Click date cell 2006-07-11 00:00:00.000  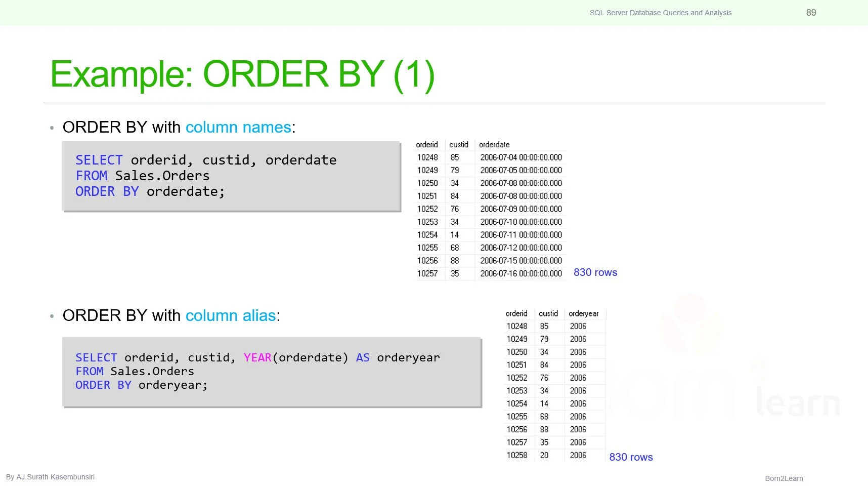[x=521, y=235]
